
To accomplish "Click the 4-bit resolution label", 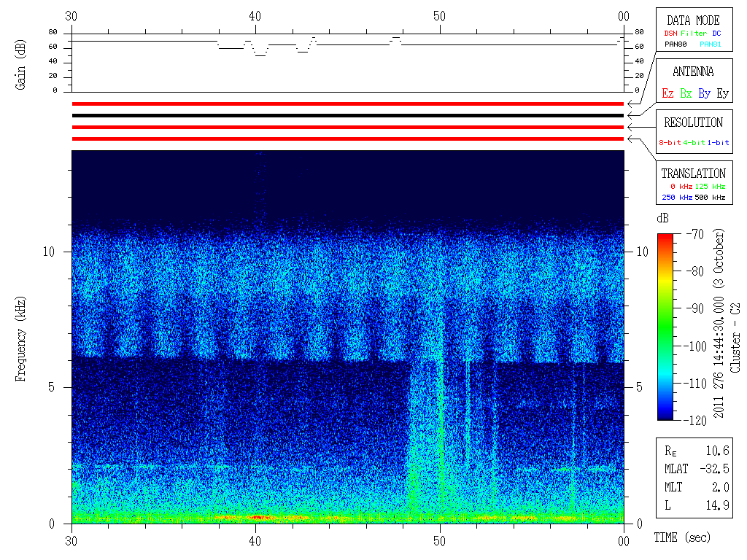I will [x=694, y=142].
